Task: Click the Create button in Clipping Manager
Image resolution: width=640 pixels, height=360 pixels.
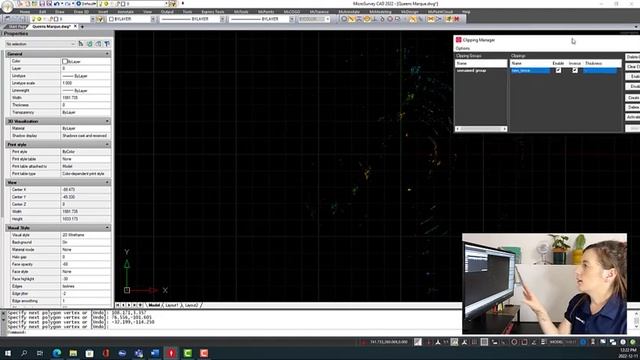Action: (x=633, y=98)
